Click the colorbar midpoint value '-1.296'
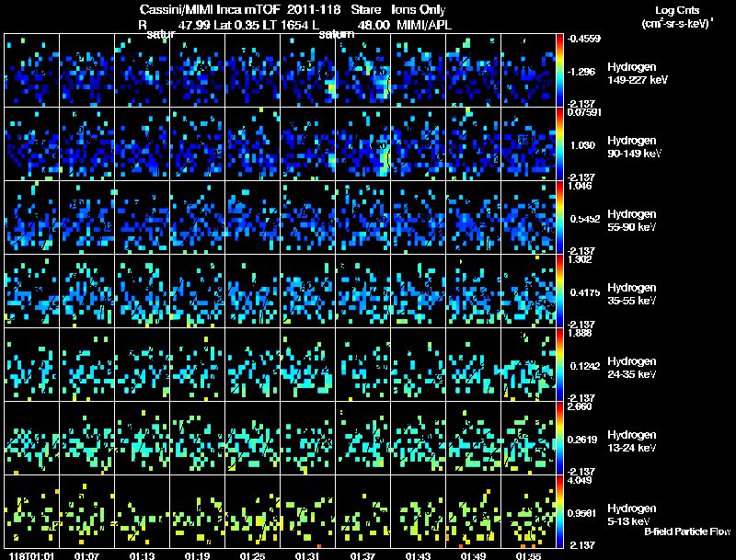 pos(581,72)
